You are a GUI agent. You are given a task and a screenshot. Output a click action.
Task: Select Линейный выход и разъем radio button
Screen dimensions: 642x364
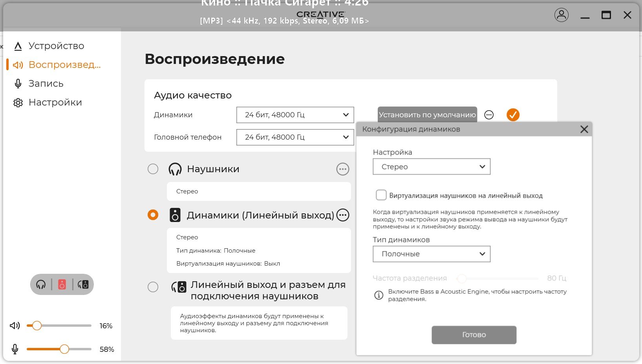click(x=153, y=287)
